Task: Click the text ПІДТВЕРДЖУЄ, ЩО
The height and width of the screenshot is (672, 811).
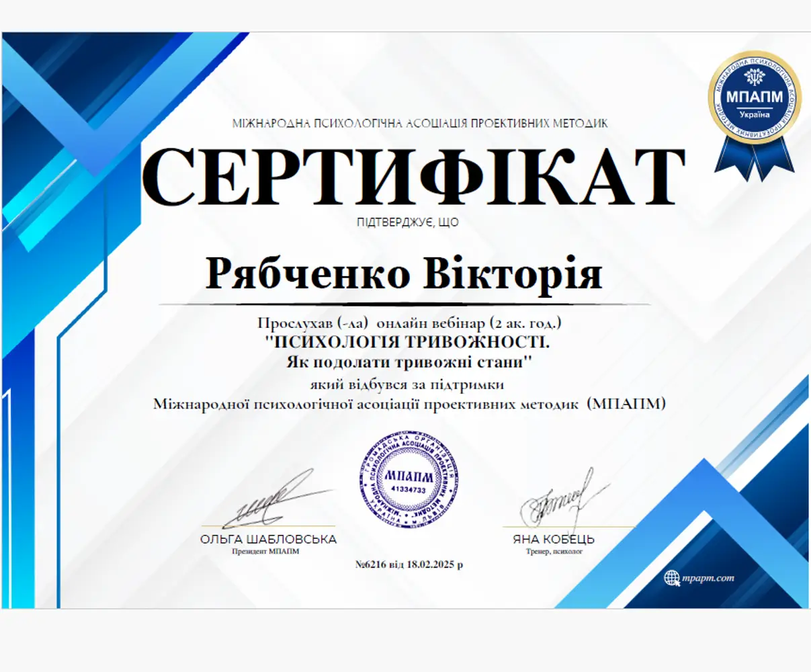Action: pyautogui.click(x=408, y=222)
